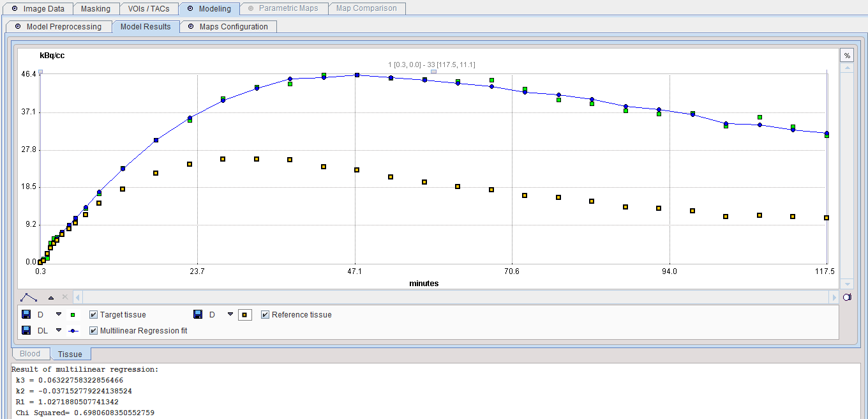868x419 pixels.
Task: Click the Target tissue green marker swatch
Action: (x=73, y=315)
